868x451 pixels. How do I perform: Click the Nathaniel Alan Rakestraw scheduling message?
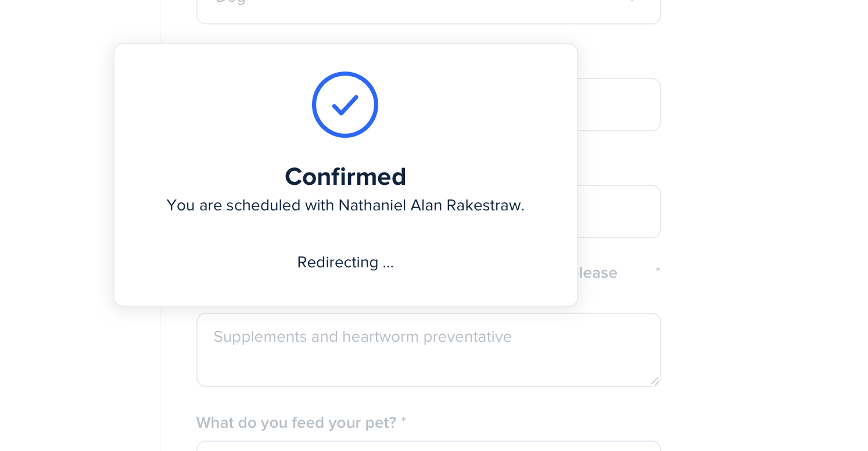coord(345,206)
